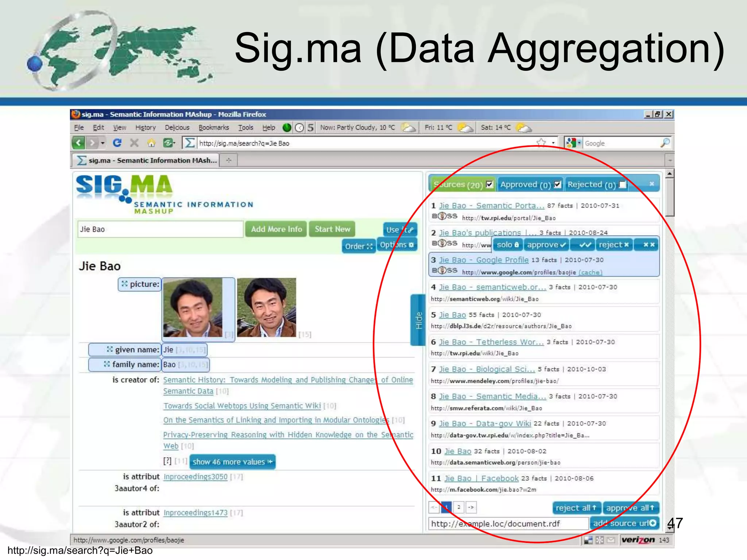Screen dimensions: 747x560
Task: Open the Home page icon
Action: pyautogui.click(x=151, y=143)
